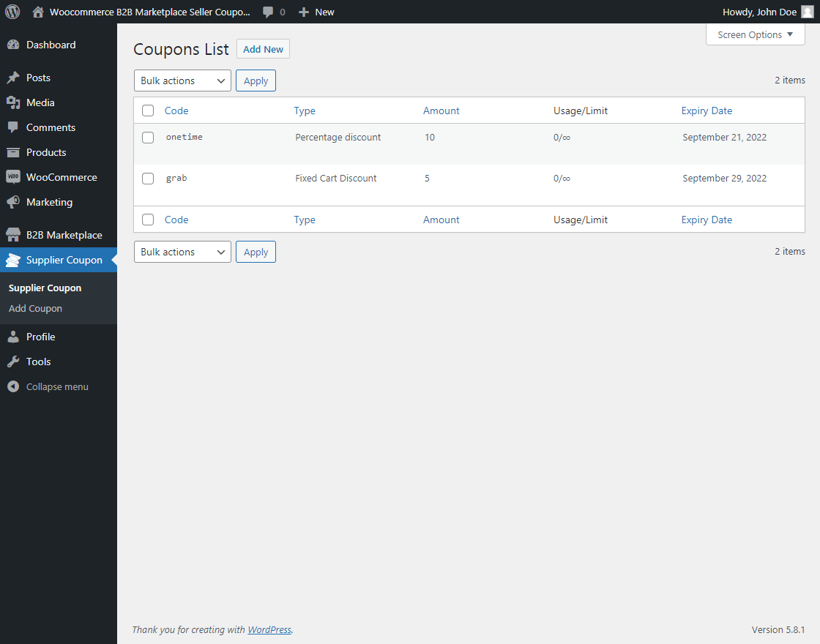820x644 pixels.
Task: Click the Media library icon
Action: pyautogui.click(x=13, y=102)
